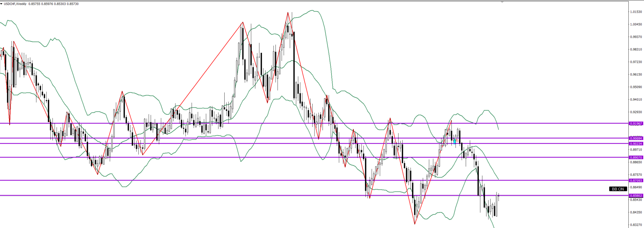Click the red down arrow signal marker
This screenshot has height=228, width=644.
[457, 140]
